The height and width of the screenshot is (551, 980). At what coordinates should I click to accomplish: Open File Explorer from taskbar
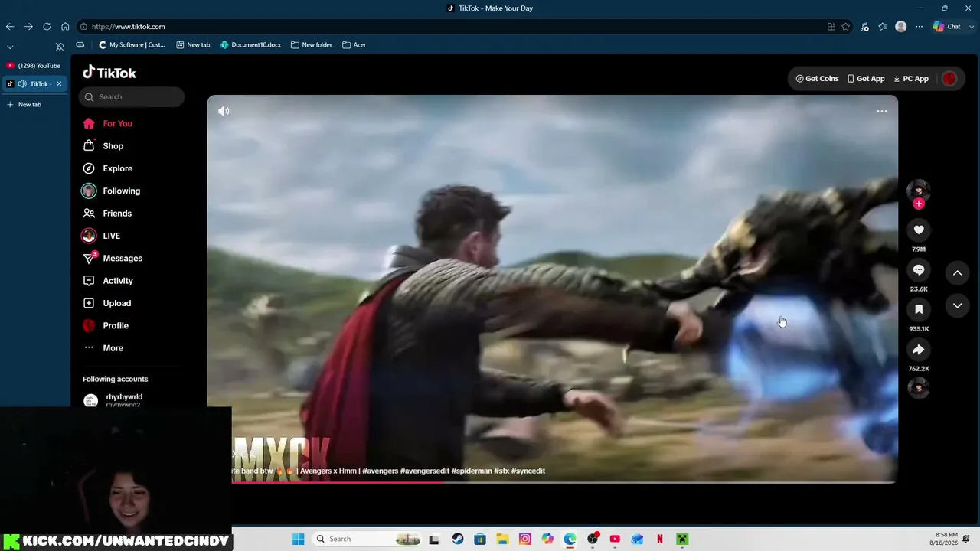(502, 539)
